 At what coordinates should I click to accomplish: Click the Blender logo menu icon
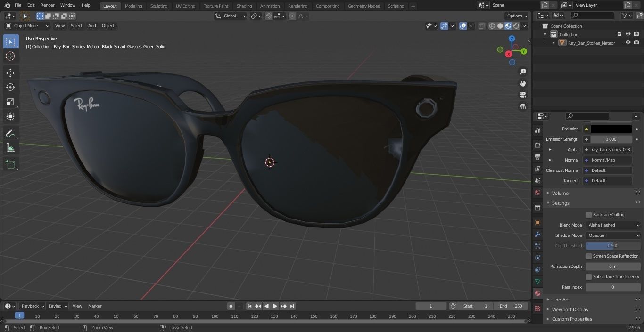[x=7, y=5]
